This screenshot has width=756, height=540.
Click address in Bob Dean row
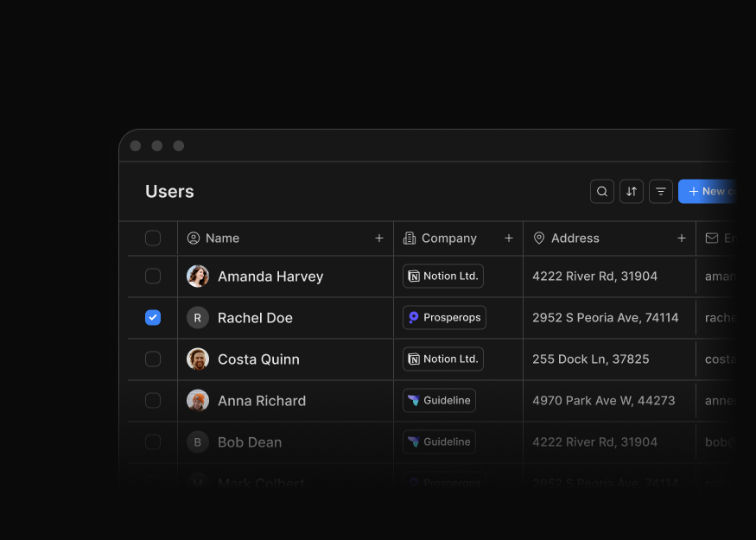[594, 442]
